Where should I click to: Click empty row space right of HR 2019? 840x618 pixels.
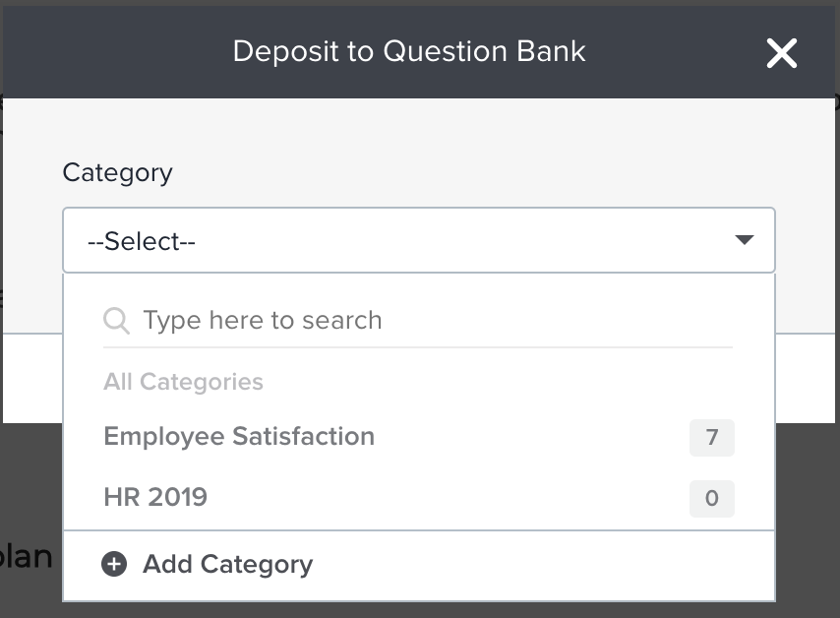click(x=443, y=498)
